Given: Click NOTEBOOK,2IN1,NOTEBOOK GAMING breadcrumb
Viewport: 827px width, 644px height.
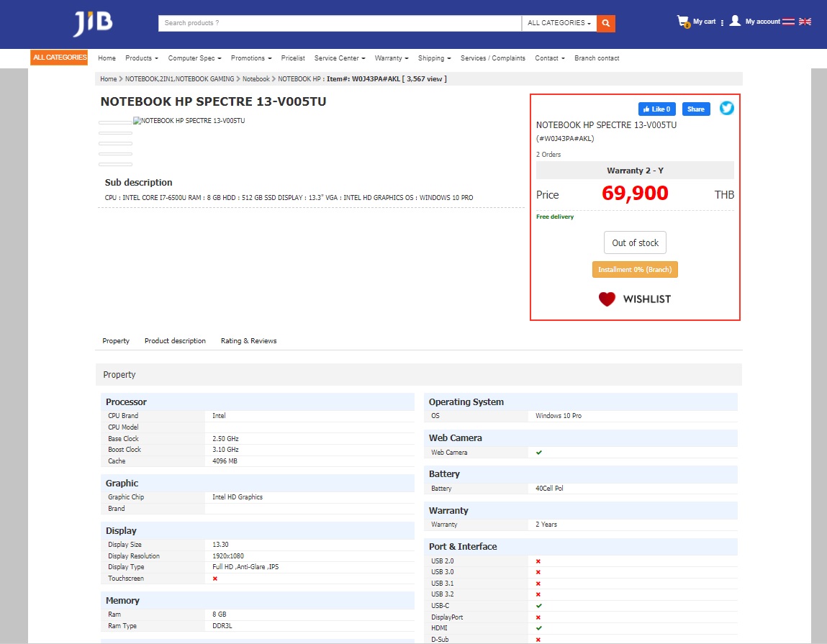Looking at the screenshot, I should pos(179,79).
